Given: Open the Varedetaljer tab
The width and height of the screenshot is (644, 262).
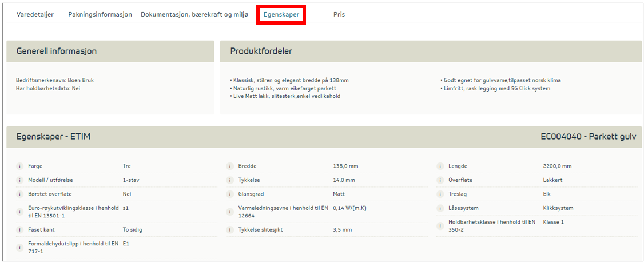Looking at the screenshot, I should (35, 14).
